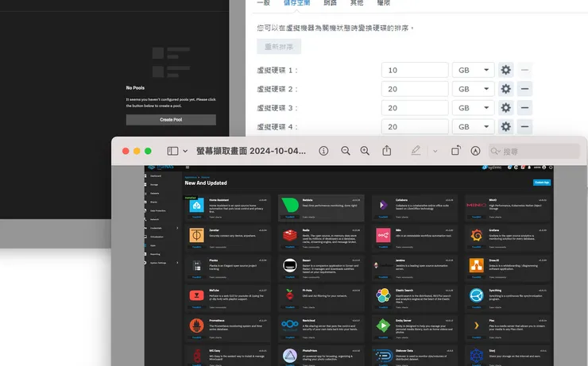
Task: Select the highlight pen tool in Preview
Action: click(416, 151)
